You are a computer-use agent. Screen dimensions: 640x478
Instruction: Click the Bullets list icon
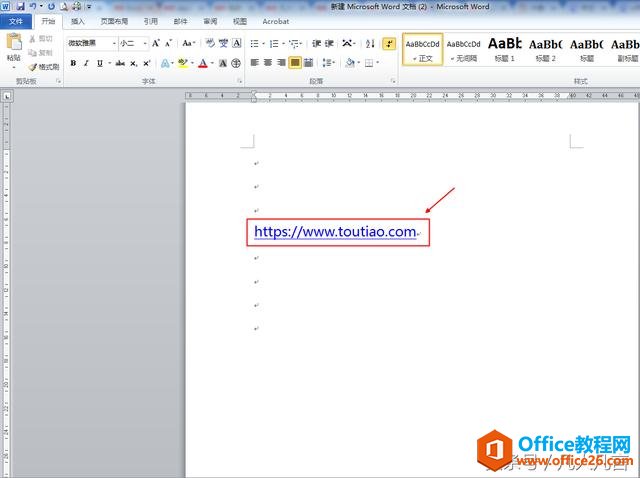pos(254,43)
